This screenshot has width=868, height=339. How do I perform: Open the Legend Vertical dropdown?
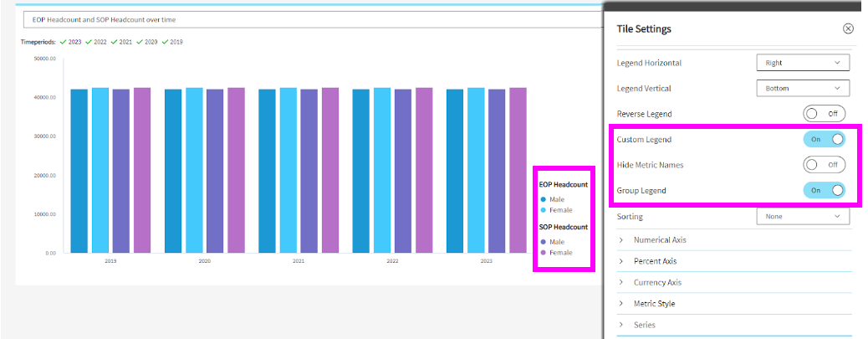pos(802,88)
